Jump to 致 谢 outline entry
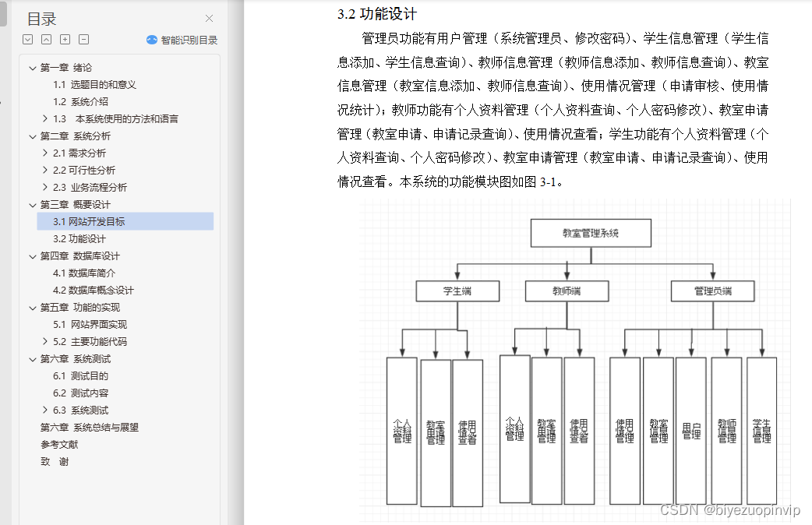Screen dimensions: 812x525 [x=55, y=461]
